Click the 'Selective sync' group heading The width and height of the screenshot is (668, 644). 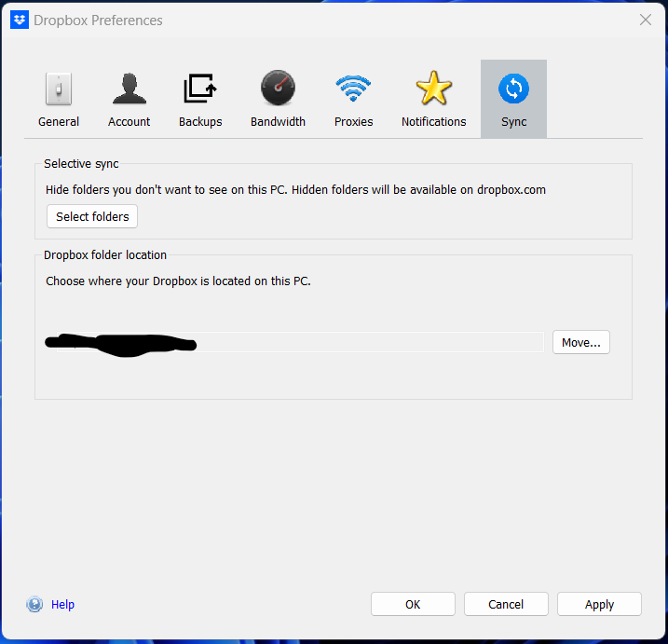(81, 164)
